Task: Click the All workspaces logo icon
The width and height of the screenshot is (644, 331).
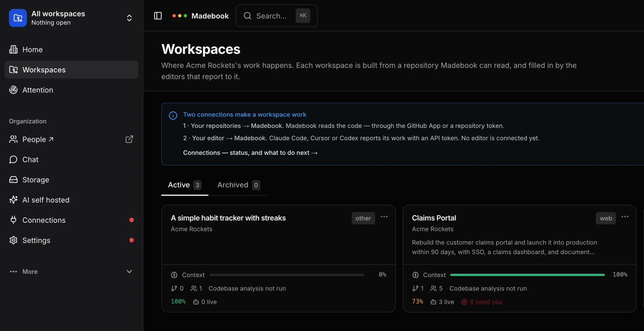Action: pos(18,18)
